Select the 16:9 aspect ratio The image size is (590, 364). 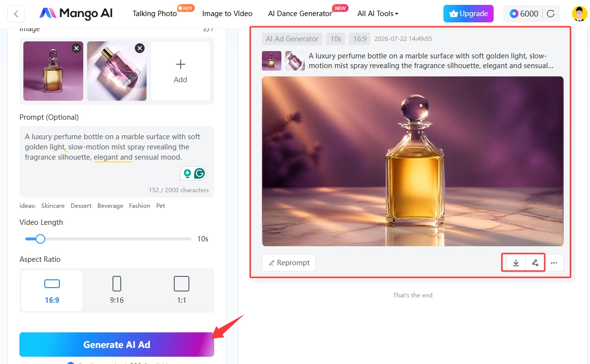(52, 291)
